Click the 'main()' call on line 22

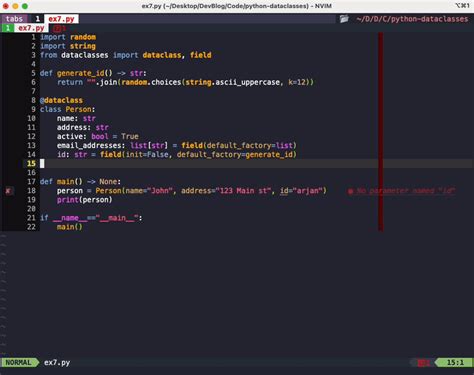(x=70, y=227)
